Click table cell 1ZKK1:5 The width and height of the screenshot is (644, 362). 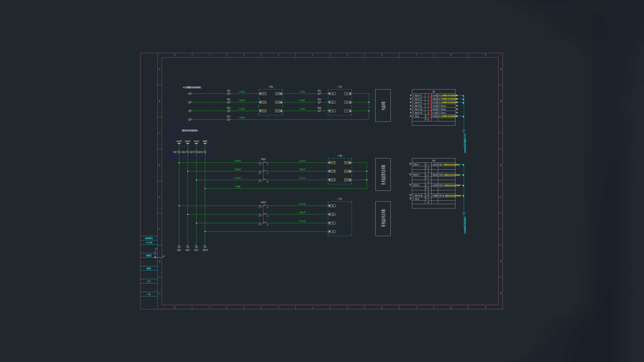pyautogui.click(x=418, y=185)
